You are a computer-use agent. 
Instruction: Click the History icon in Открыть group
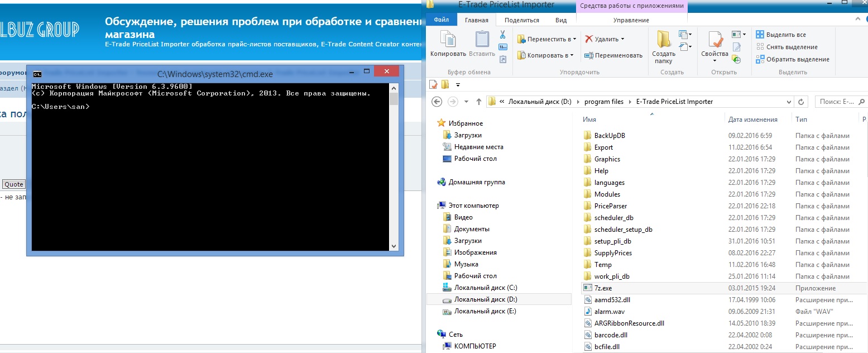[737, 59]
